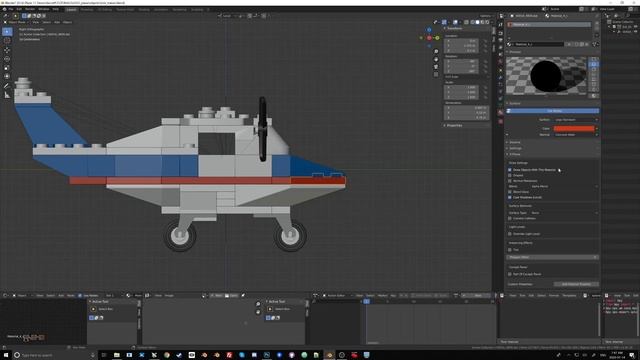
Task: Click the material preview sphere thumbnail
Action: [x=547, y=76]
